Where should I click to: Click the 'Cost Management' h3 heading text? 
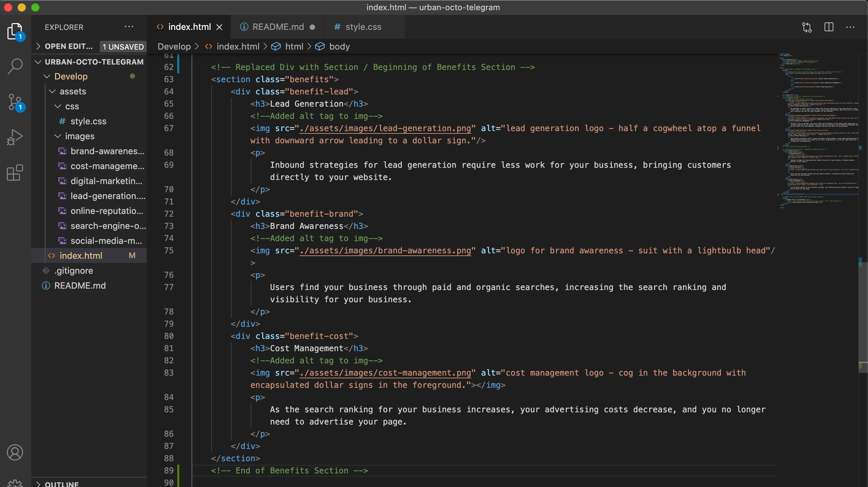[307, 348]
